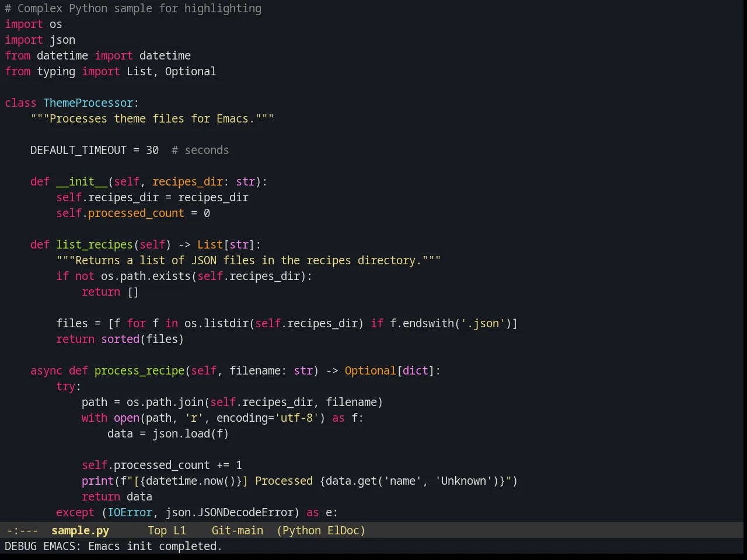Click 'os.listdir' call

point(217,323)
